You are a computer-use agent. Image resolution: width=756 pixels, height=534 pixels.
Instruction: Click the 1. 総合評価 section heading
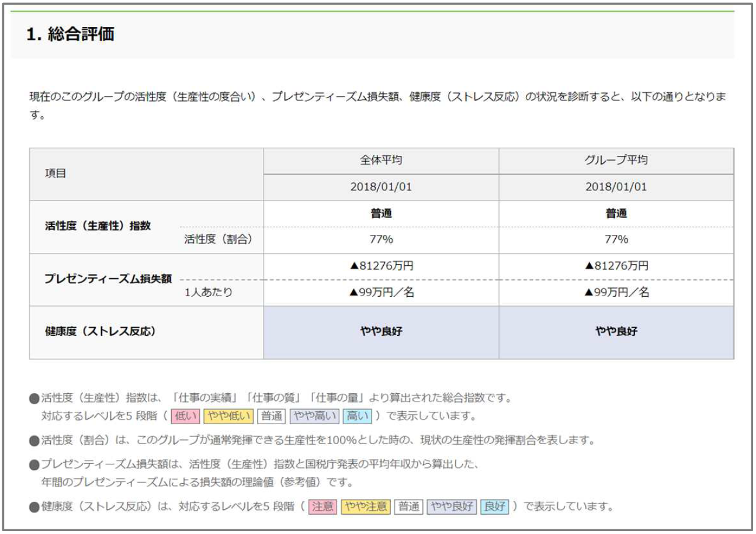pos(70,35)
